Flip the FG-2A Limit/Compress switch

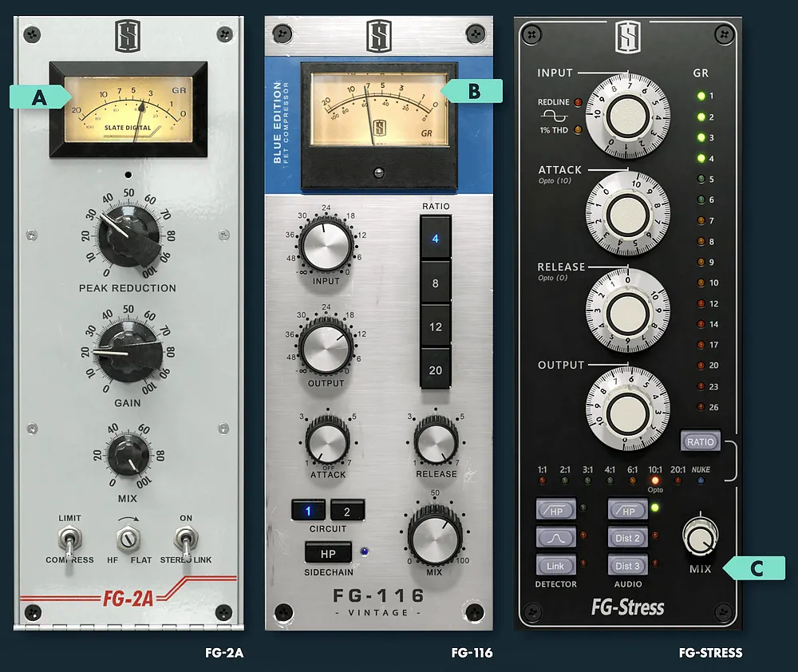coord(69,541)
